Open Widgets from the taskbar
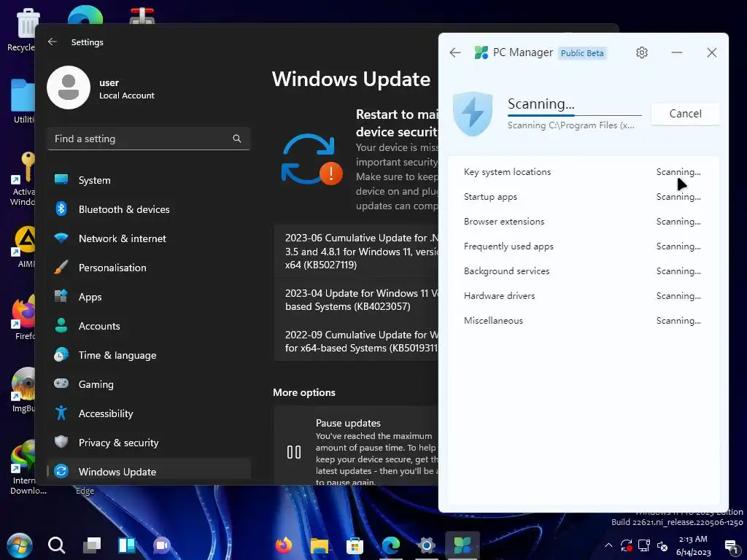 (127, 545)
